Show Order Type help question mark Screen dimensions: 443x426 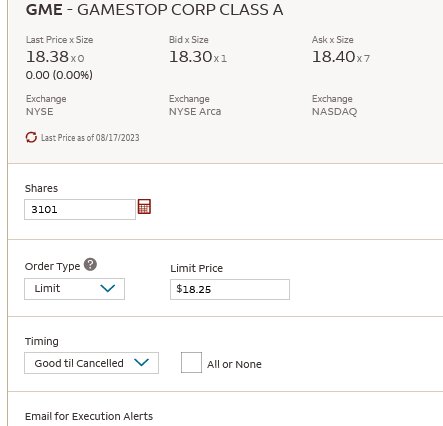pos(90,265)
